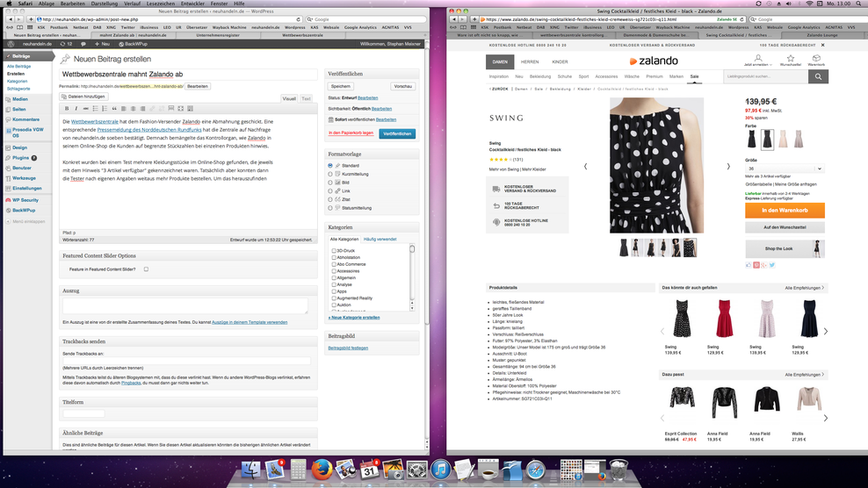Image resolution: width=868 pixels, height=488 pixels.
Task: Insert the Read More tag
Action: click(x=171, y=109)
